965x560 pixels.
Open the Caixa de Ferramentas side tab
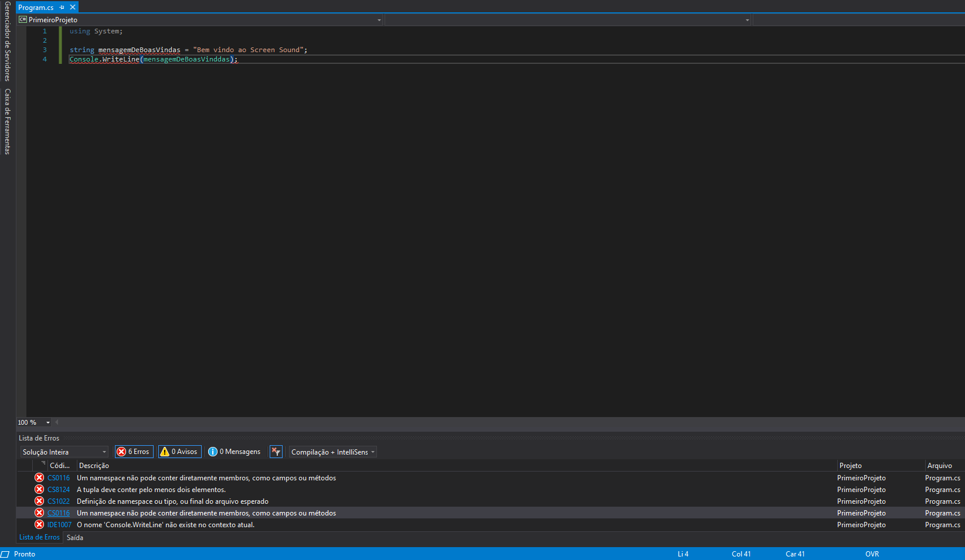(7, 122)
